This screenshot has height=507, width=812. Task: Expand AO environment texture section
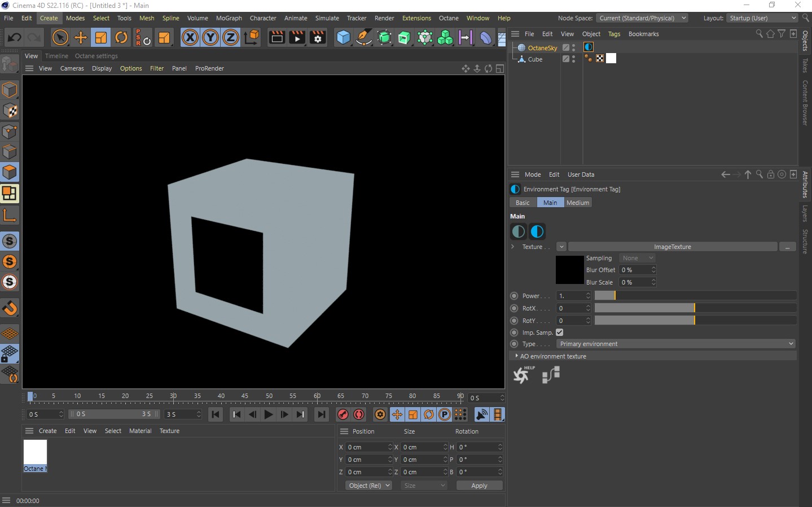pos(517,356)
